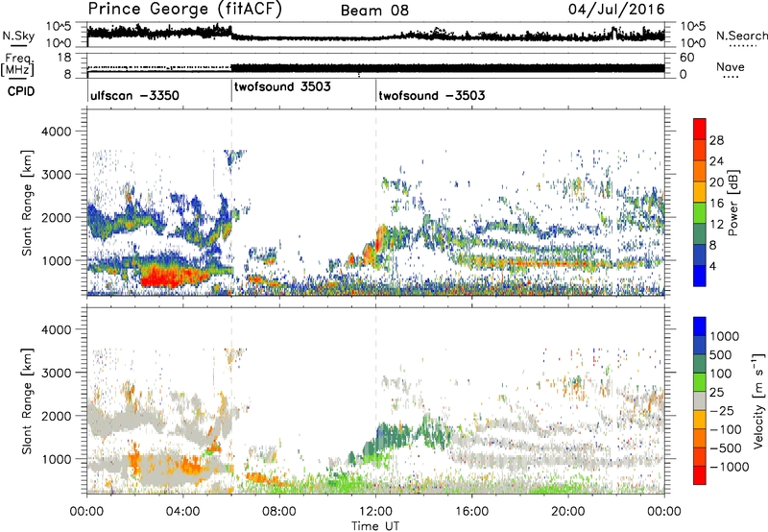
Task: Click the '28' tick on the Power colorbar
Action: click(x=716, y=140)
